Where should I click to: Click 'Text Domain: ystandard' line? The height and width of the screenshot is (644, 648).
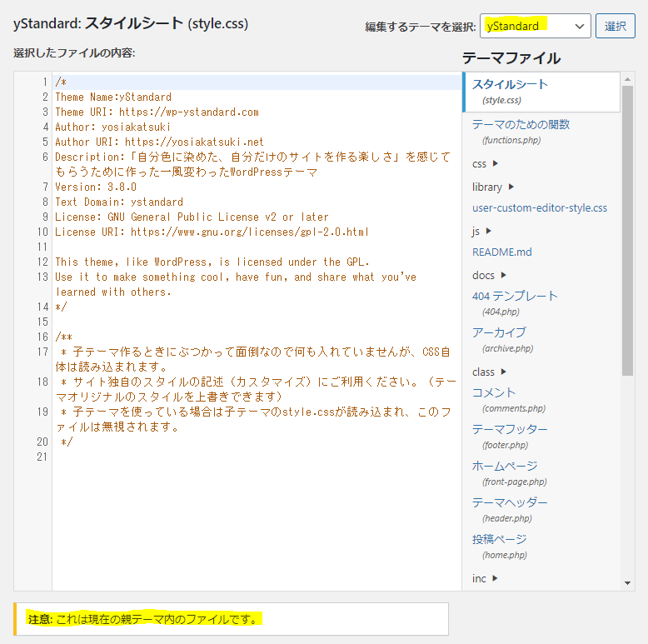point(119,202)
